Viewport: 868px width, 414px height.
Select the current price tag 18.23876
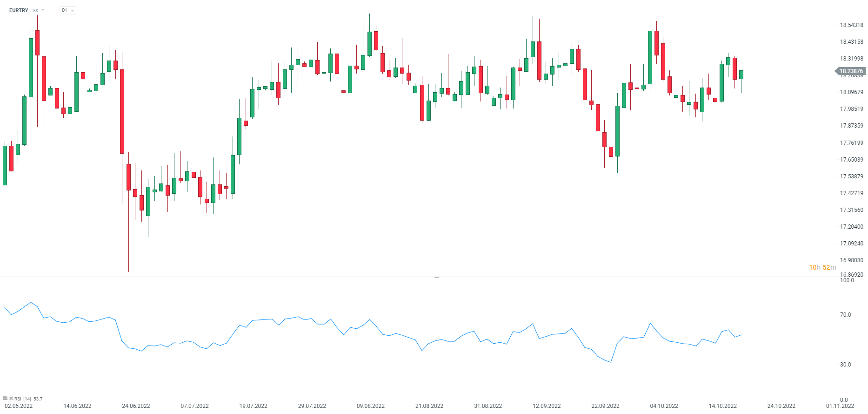click(851, 71)
